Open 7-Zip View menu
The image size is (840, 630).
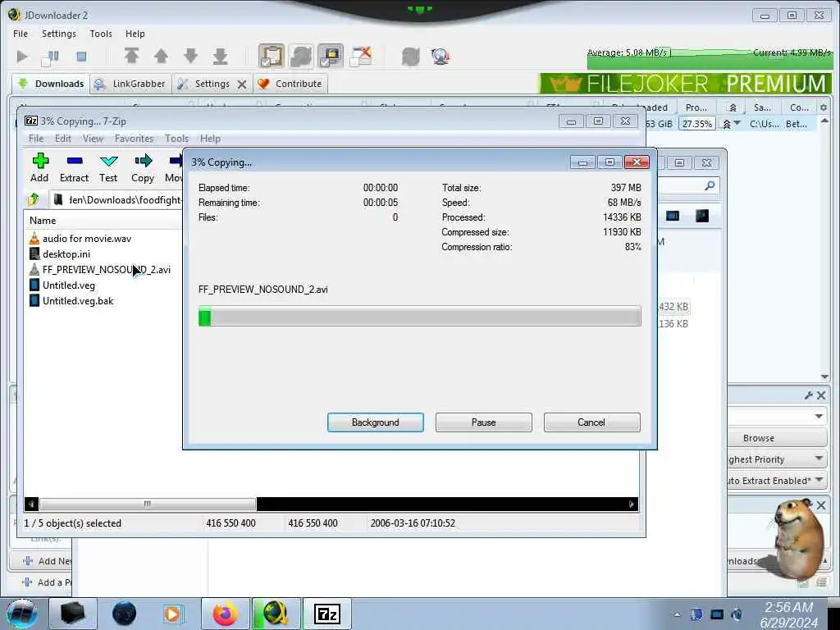(x=93, y=138)
